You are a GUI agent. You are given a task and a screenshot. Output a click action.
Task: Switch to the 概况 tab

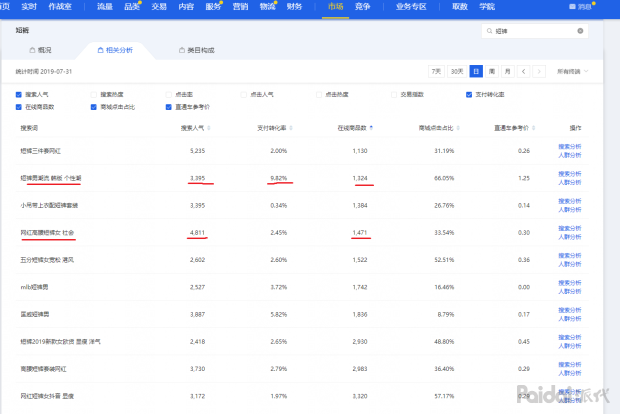45,50
